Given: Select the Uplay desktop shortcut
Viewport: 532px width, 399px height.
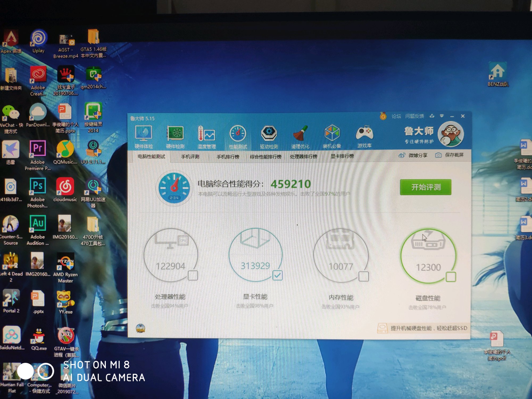Looking at the screenshot, I should pyautogui.click(x=39, y=41).
